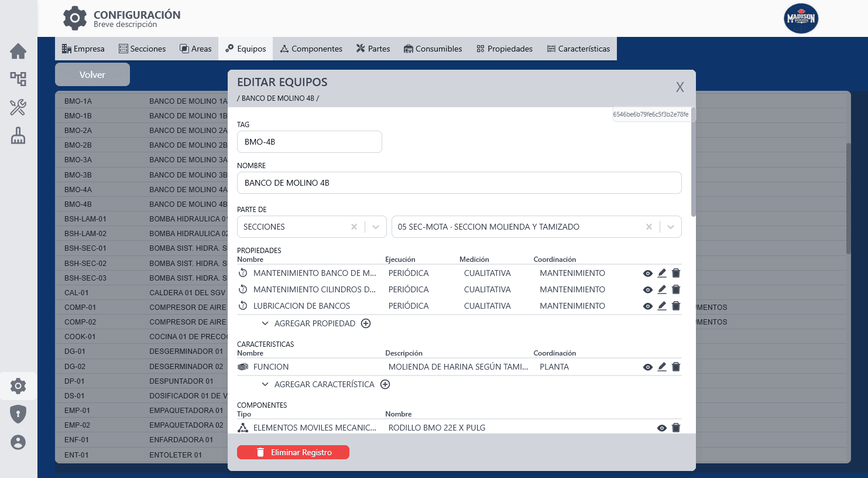The width and height of the screenshot is (868, 478).
Task: Edit the LUBRICACION DE BANCOS property
Action: click(662, 305)
